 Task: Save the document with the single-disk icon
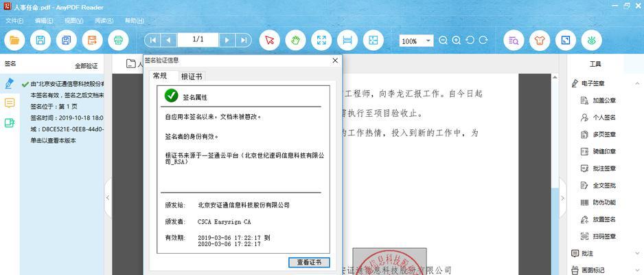[x=41, y=41]
